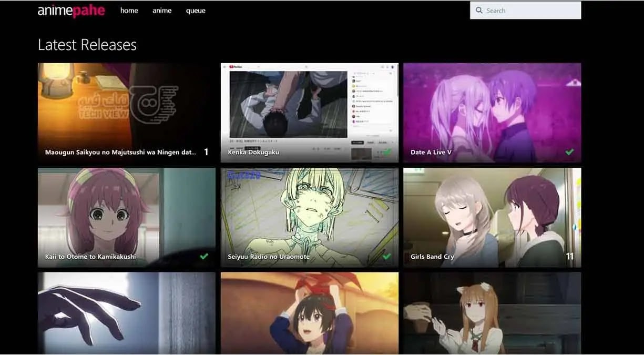Click green checkmark on Kaii to Otome
Image resolution: width=644 pixels, height=355 pixels.
pyautogui.click(x=204, y=256)
